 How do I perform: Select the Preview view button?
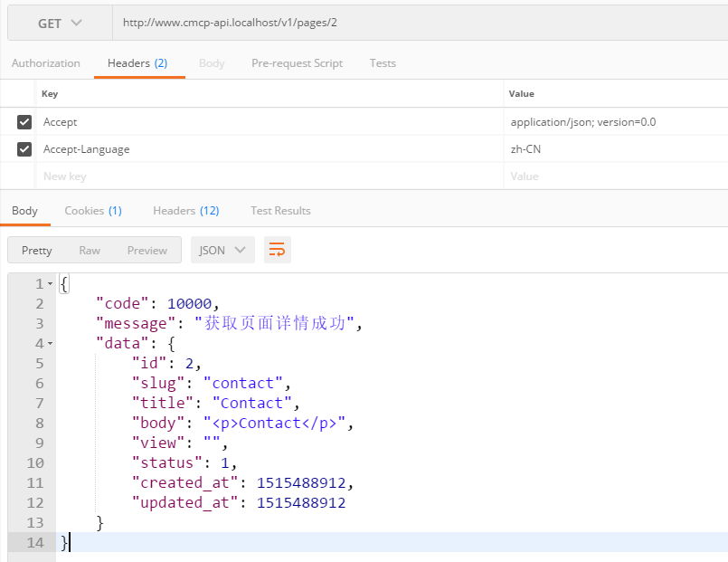coord(147,251)
